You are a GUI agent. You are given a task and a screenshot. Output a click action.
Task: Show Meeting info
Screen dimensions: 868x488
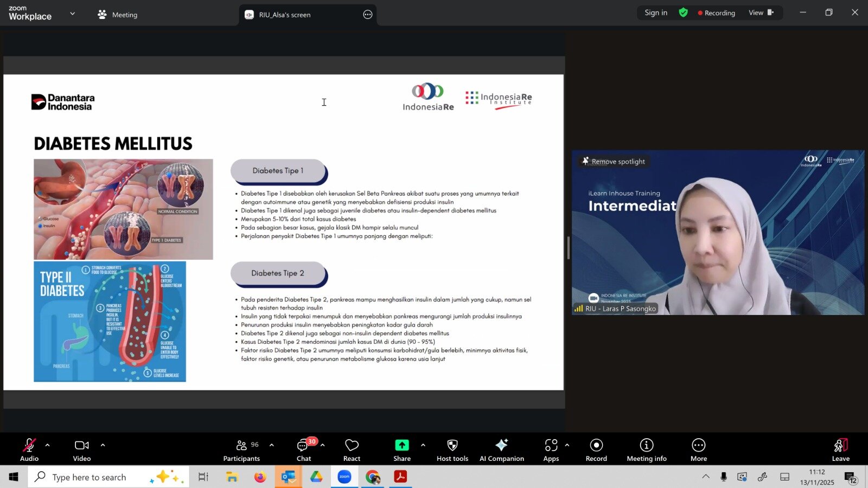pyautogui.click(x=647, y=450)
